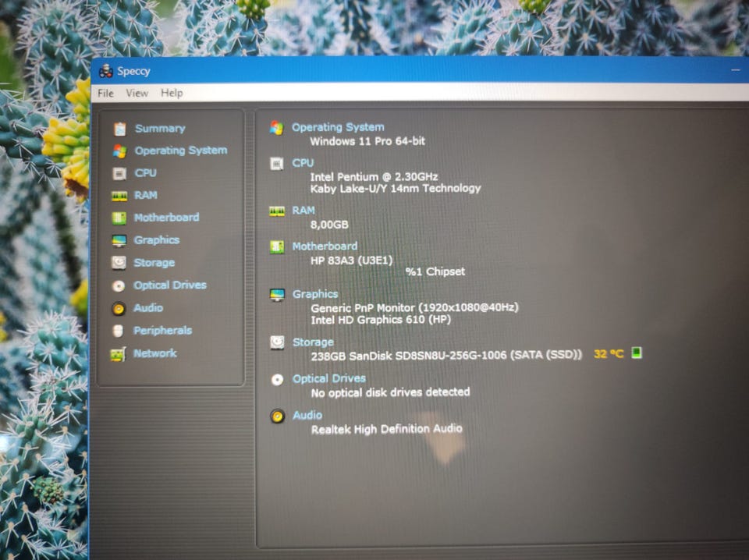Click the Audio speaker icon in sidebar
Viewport: 749px width, 560px height.
pos(119,309)
